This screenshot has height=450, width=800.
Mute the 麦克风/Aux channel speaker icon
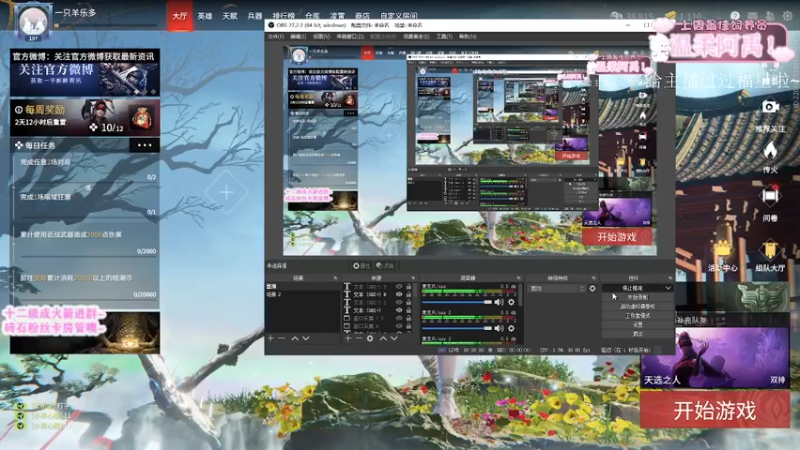(x=499, y=302)
